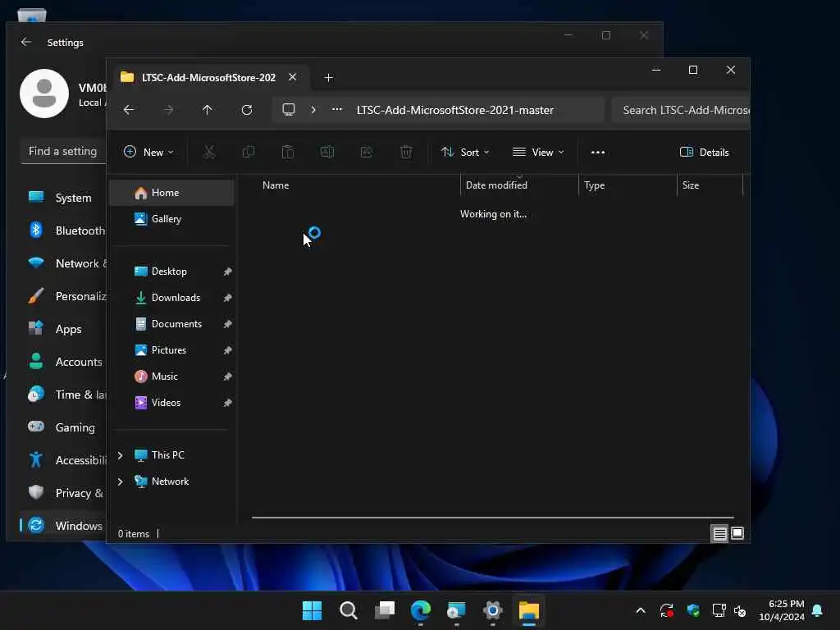Expand the Network tree node
The height and width of the screenshot is (630, 840).
[120, 482]
